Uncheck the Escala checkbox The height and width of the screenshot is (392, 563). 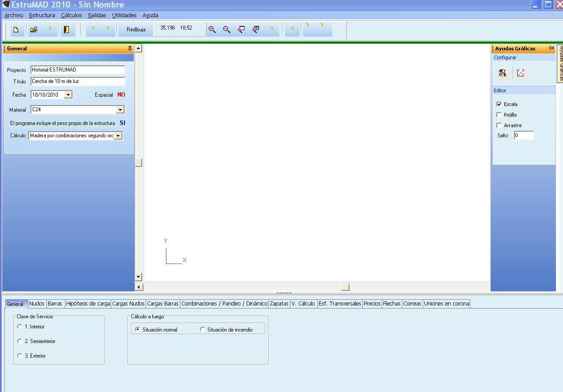(x=499, y=105)
